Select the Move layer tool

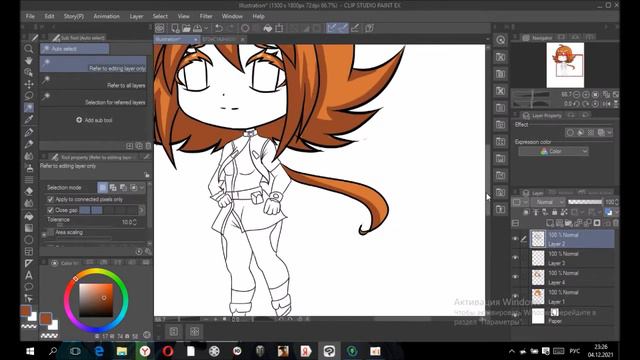click(x=29, y=84)
